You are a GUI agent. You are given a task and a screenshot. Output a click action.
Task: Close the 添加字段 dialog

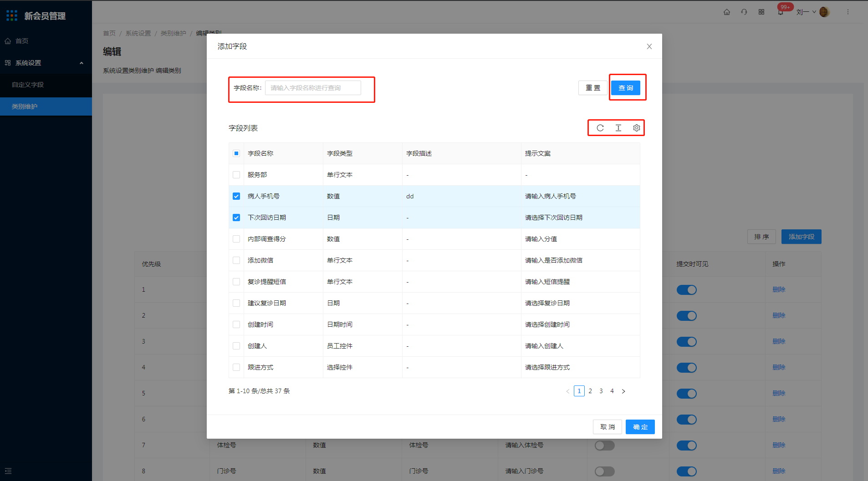649,46
